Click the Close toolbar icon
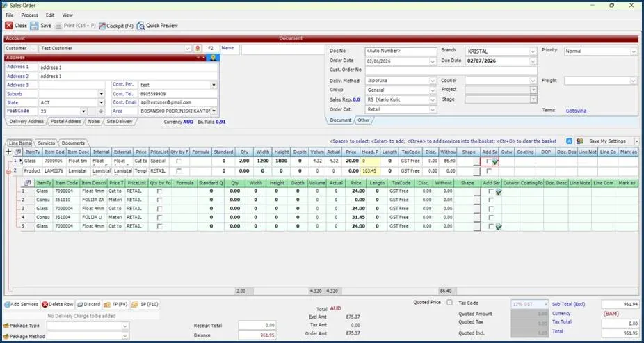This screenshot has height=343, width=644. (x=8, y=26)
